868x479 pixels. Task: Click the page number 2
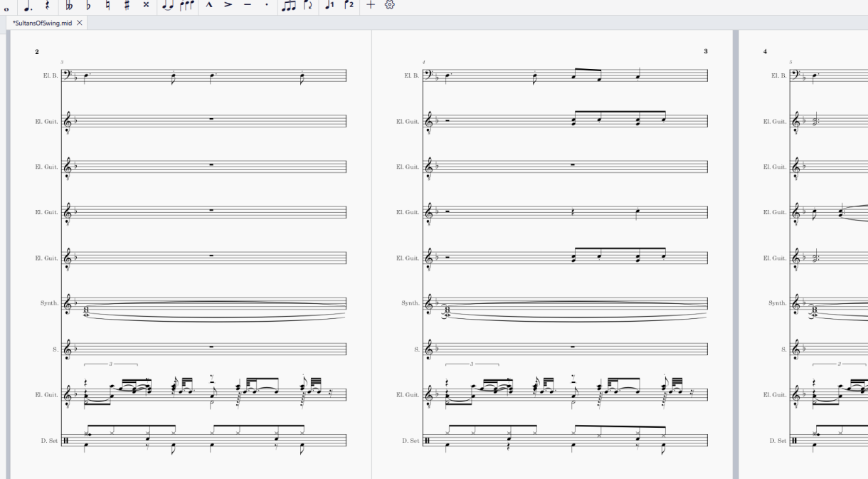pyautogui.click(x=37, y=51)
